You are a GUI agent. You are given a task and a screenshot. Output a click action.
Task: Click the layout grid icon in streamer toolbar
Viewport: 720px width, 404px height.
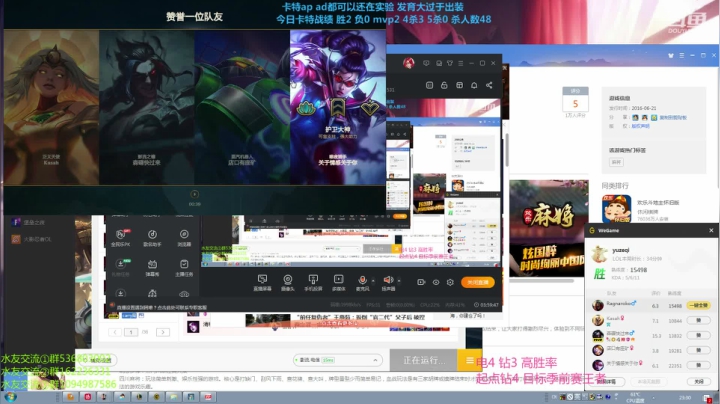coord(459,85)
